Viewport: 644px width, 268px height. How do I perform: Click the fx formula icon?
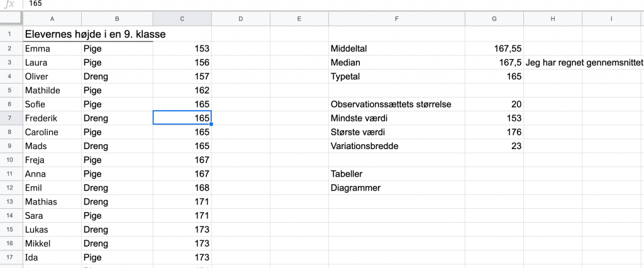coord(9,4)
